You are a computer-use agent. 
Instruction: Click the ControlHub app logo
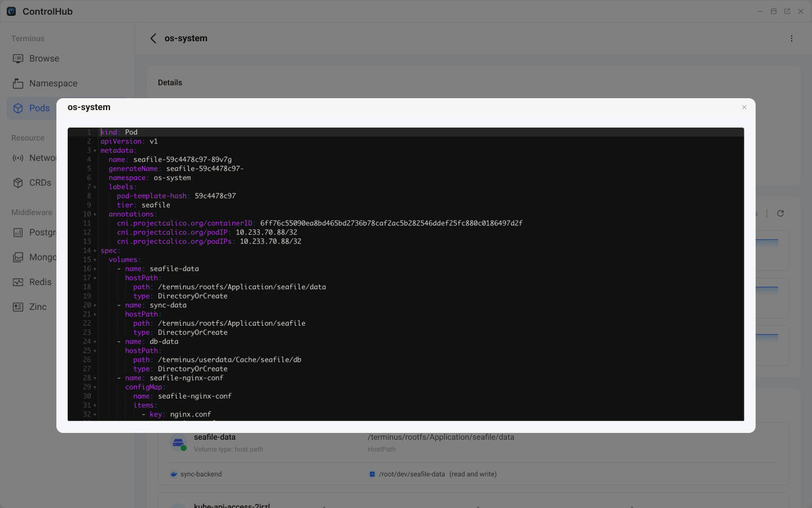coord(11,11)
